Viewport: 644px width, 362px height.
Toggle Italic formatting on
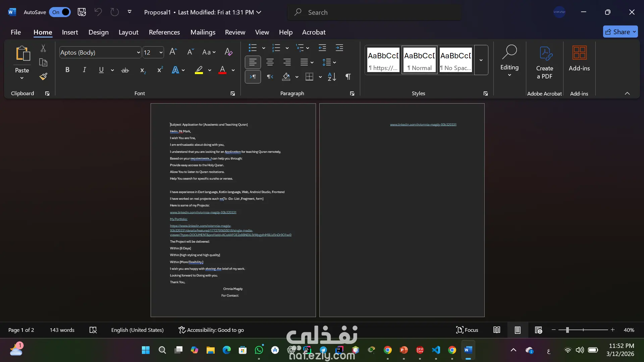click(84, 70)
